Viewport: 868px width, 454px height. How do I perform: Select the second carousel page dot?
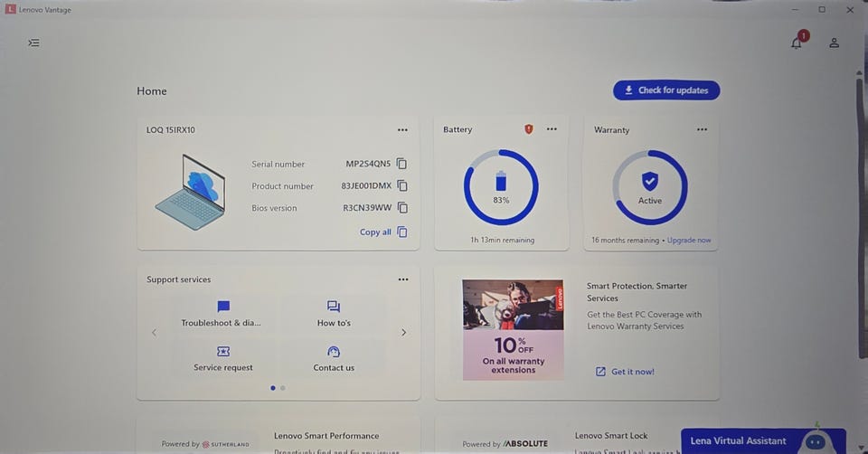[283, 388]
